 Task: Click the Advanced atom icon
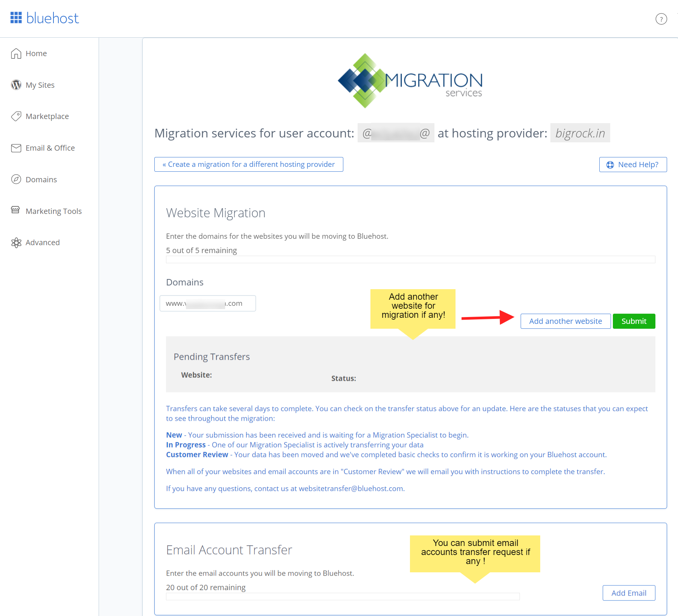(16, 243)
